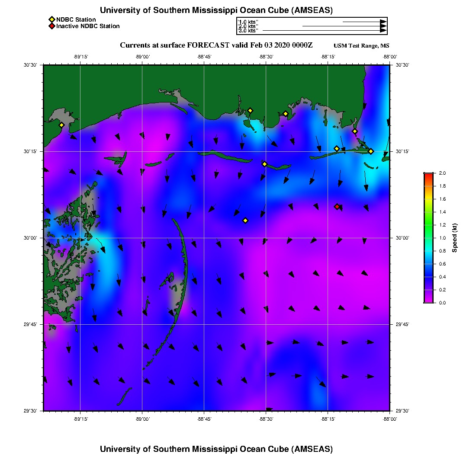Image resolution: width=476 pixels, height=454 pixels.
Task: Click the 'NDBC Station' legend label
Action: pyautogui.click(x=76, y=19)
